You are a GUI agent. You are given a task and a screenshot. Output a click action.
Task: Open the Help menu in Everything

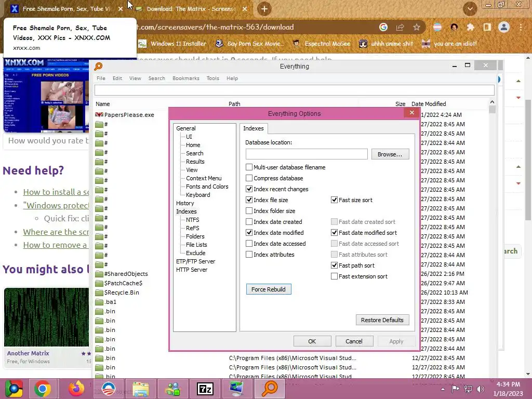(x=232, y=78)
